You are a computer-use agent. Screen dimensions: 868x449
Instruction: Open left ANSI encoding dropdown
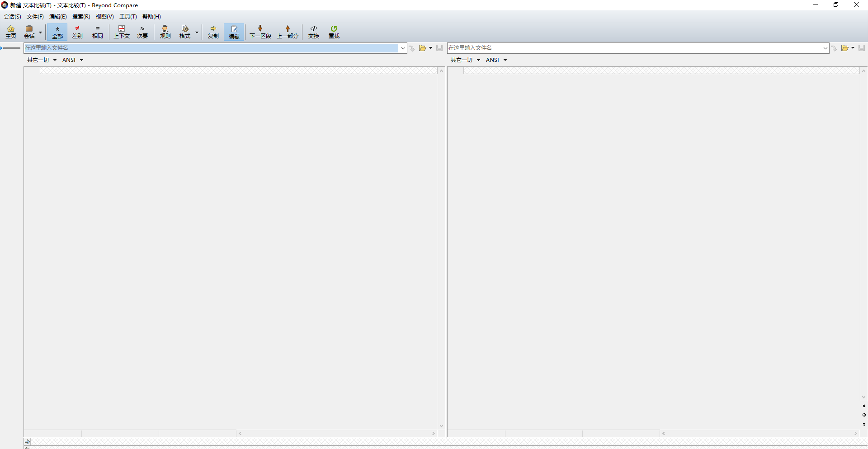coord(72,60)
